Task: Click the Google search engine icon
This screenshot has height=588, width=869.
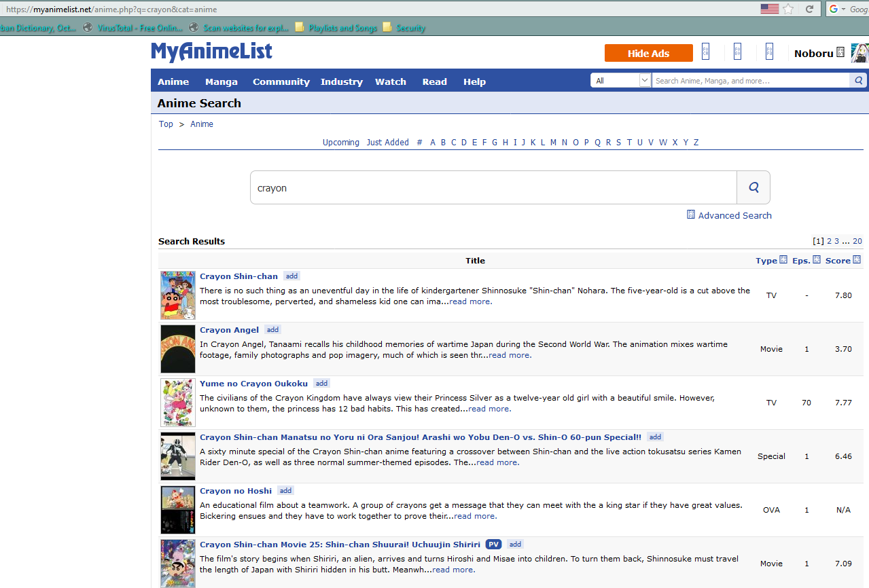Action: (834, 9)
